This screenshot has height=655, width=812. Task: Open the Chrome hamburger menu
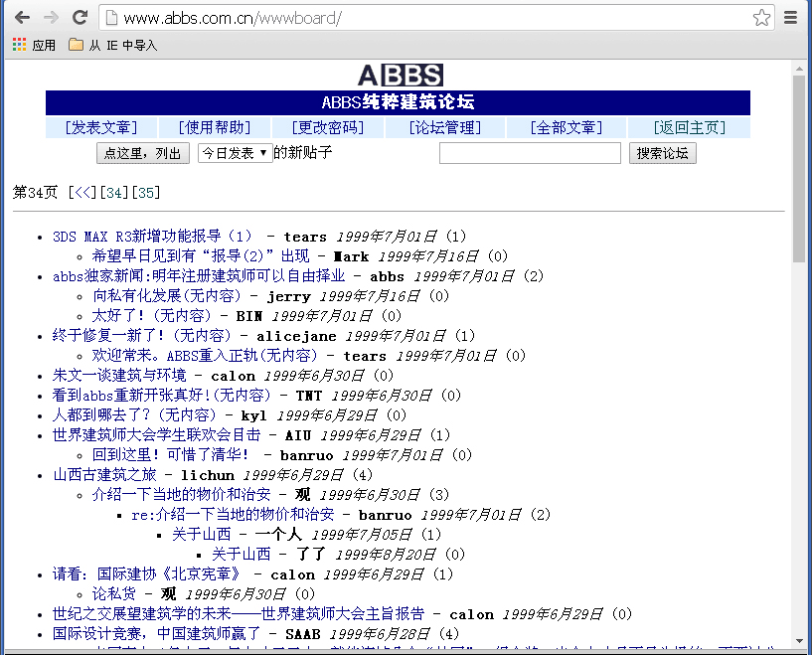pos(791,18)
